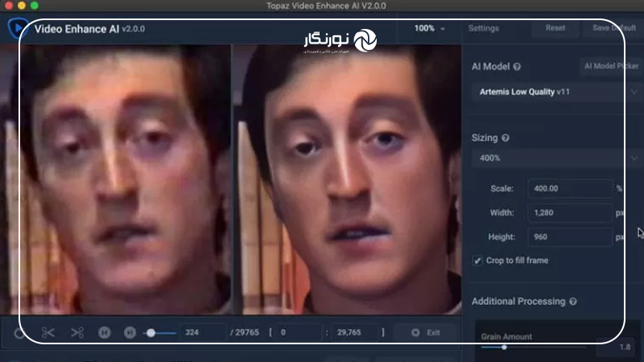The image size is (644, 362).
Task: Click the split-cut icon beside scissors
Action: tap(77, 332)
